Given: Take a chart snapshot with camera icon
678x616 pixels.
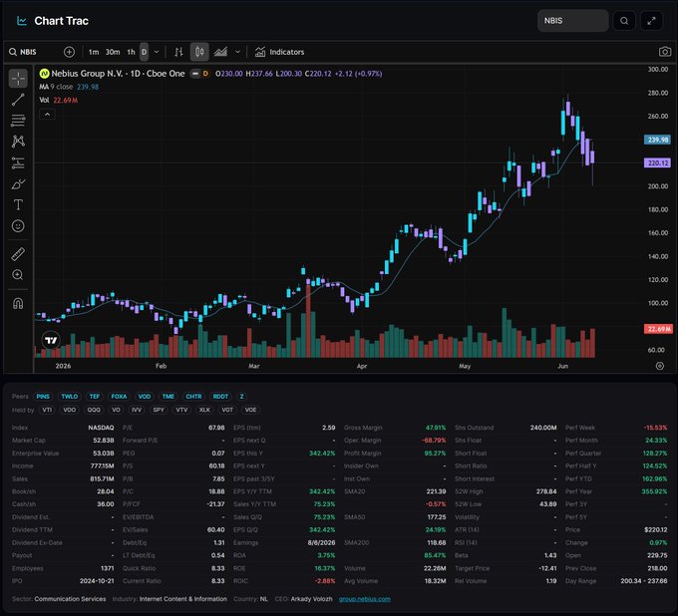Looking at the screenshot, I should click(x=665, y=52).
